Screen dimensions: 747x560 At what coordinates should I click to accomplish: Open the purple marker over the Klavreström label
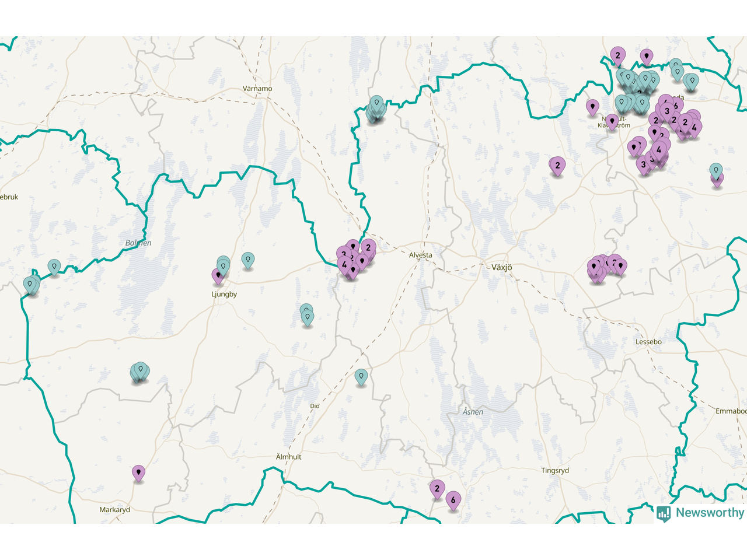coord(612,121)
